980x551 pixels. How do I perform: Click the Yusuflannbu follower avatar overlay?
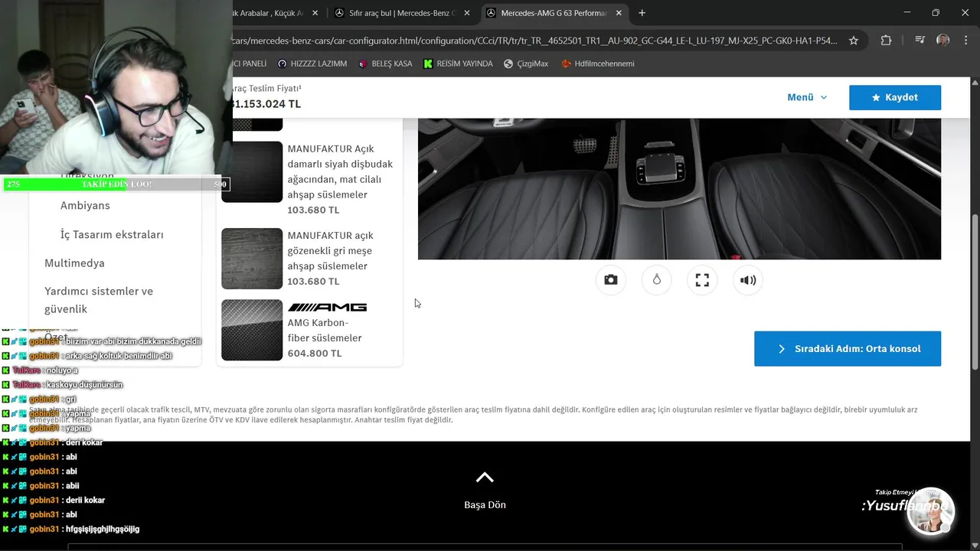point(929,511)
